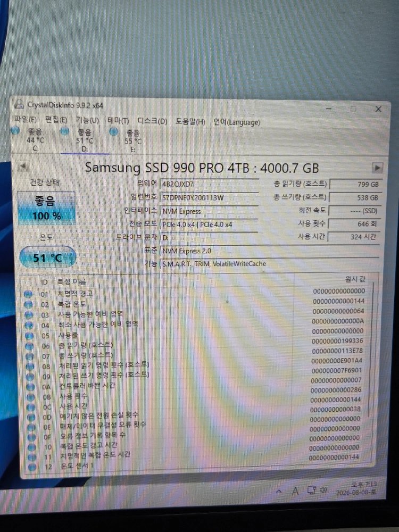Select the raw value 00000000199336

pyautogui.click(x=337, y=340)
